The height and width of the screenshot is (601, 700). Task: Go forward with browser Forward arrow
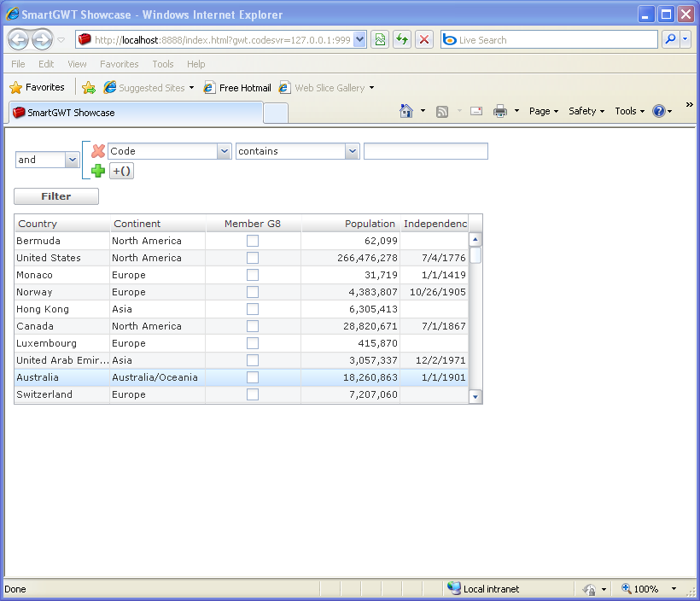43,40
